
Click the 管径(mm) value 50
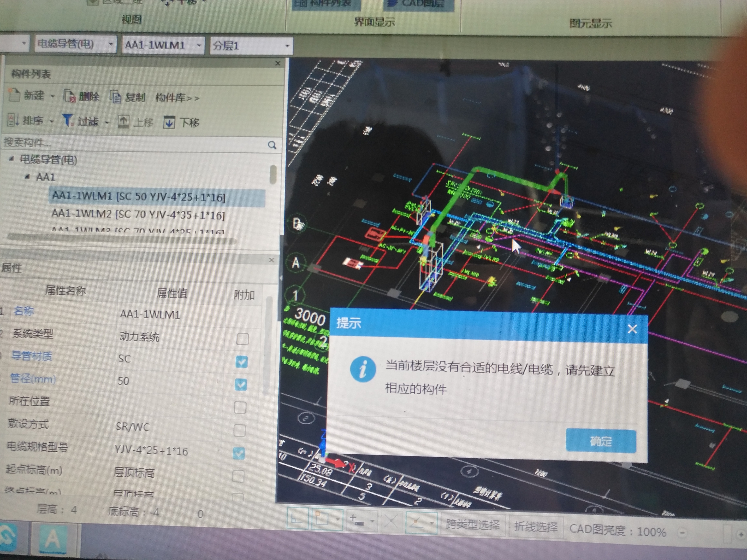tap(123, 381)
